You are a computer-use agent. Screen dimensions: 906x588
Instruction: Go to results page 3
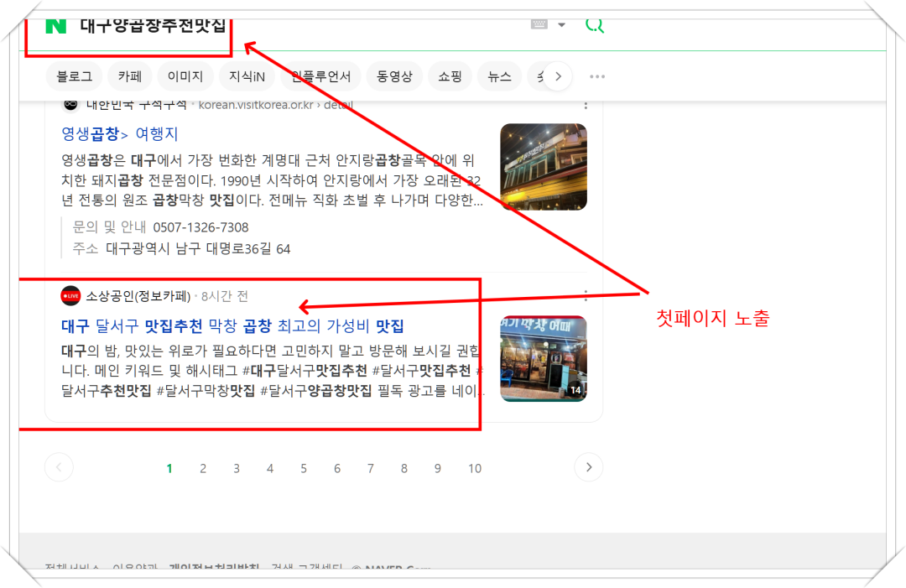[x=237, y=468]
